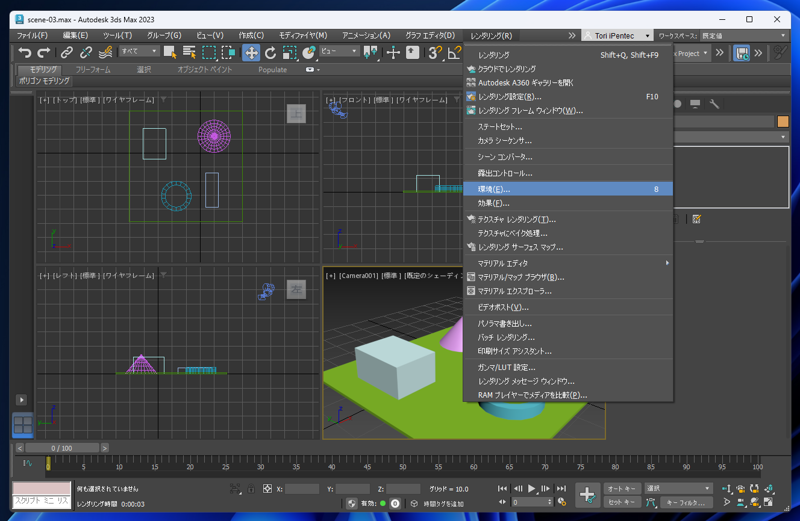The height and width of the screenshot is (521, 800).
Task: Open Select by Name list icon
Action: pos(189,53)
